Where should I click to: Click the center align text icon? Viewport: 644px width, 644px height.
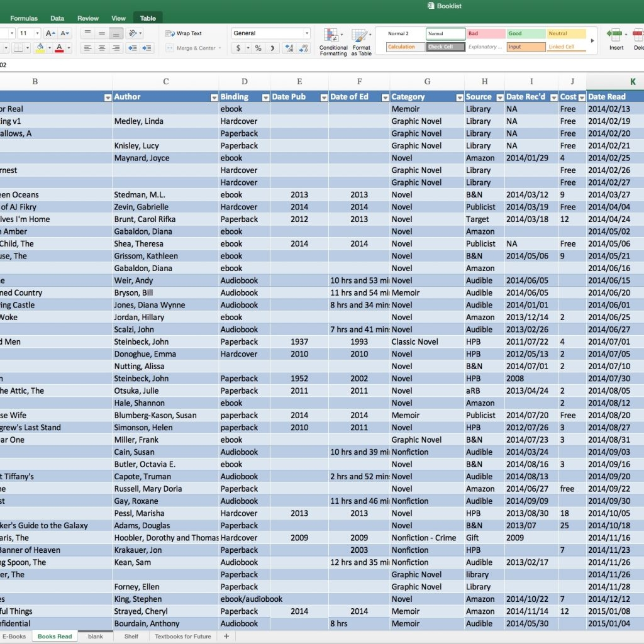click(101, 48)
